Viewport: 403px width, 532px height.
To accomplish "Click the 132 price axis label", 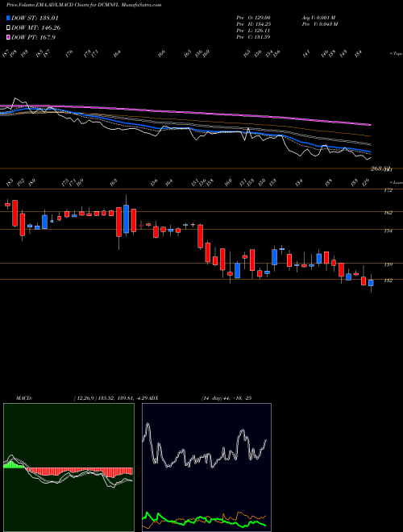I will click(388, 281).
